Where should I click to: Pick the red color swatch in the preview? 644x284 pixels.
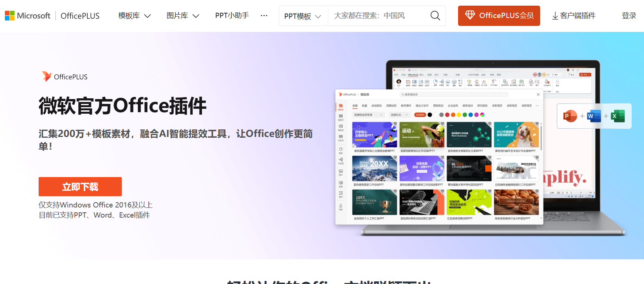coord(447,115)
